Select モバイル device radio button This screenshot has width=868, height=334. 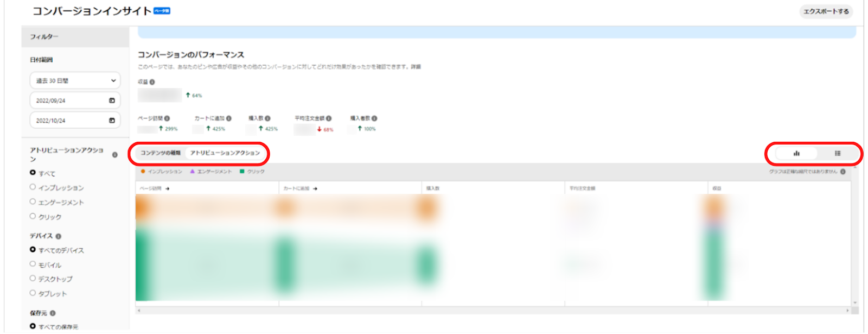33,264
